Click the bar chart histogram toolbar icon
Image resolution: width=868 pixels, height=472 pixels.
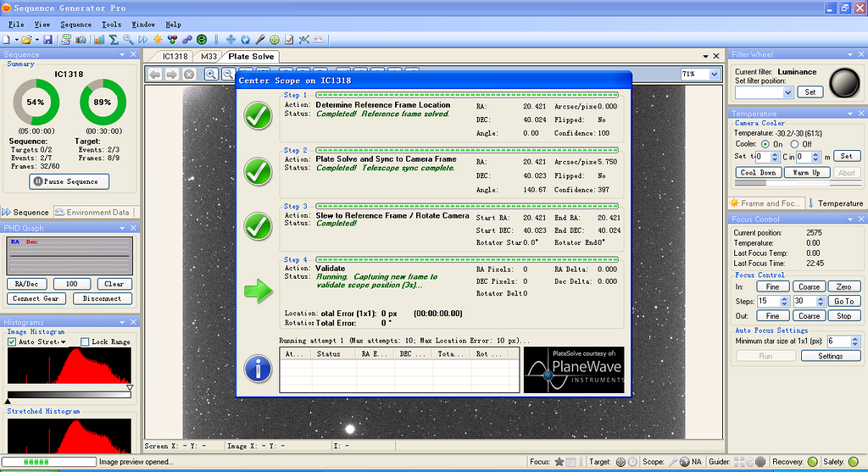[99, 40]
